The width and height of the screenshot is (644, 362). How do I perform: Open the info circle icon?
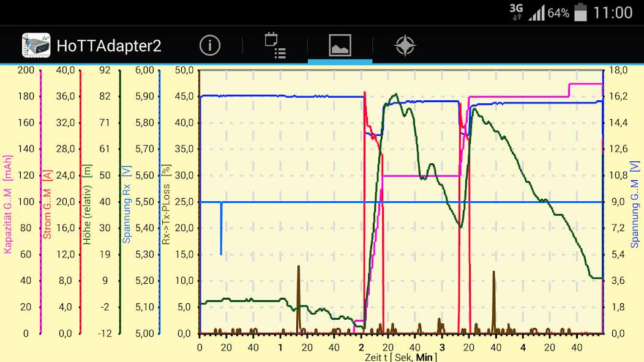click(x=210, y=45)
